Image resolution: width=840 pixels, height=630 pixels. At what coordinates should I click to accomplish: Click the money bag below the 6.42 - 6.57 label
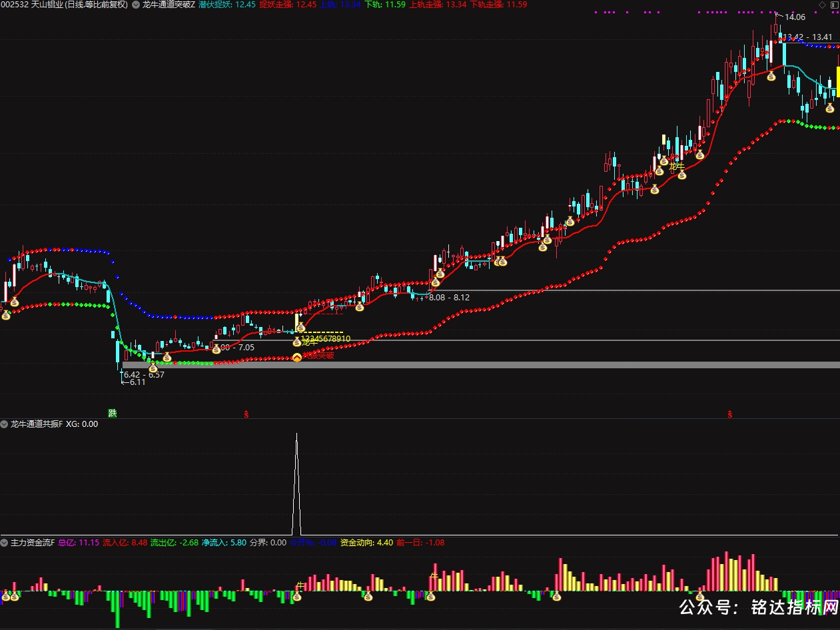click(153, 368)
